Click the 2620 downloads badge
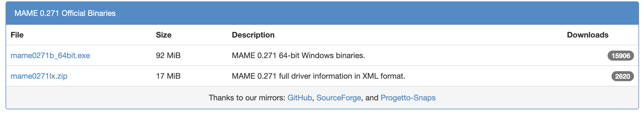 point(622,76)
